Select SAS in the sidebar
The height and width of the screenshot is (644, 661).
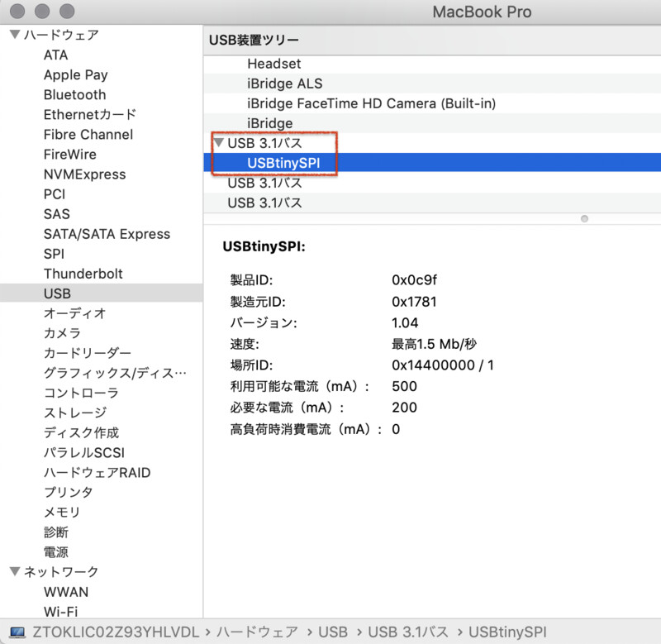point(56,214)
